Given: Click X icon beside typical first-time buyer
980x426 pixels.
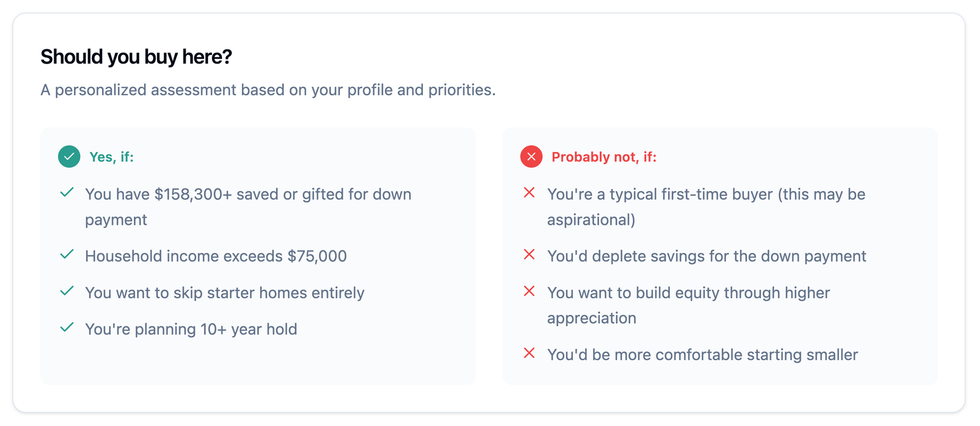Looking at the screenshot, I should 529,192.
